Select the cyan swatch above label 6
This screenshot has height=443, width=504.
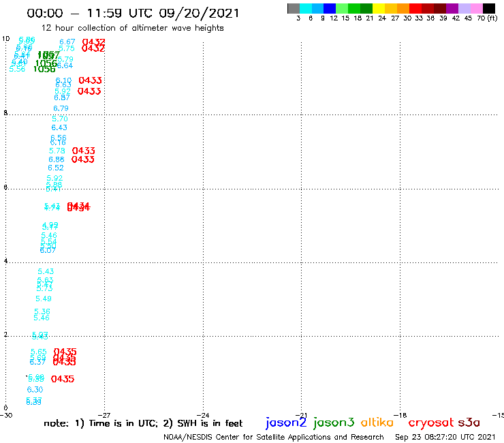[306, 8]
